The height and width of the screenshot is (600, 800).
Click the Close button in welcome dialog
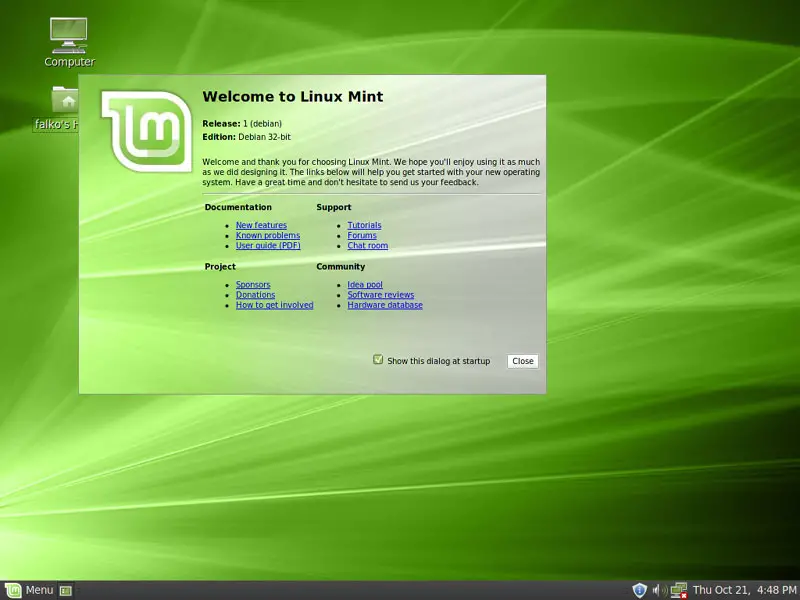click(522, 361)
